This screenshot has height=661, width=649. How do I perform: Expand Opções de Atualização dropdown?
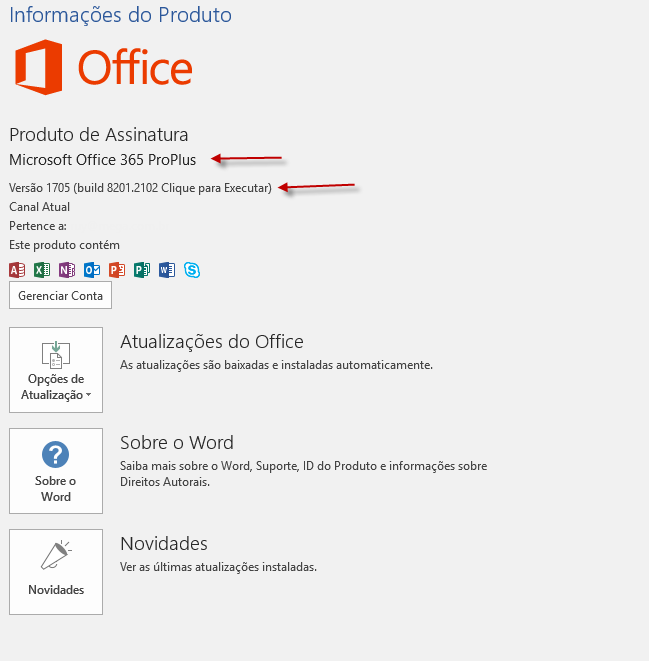tap(56, 370)
